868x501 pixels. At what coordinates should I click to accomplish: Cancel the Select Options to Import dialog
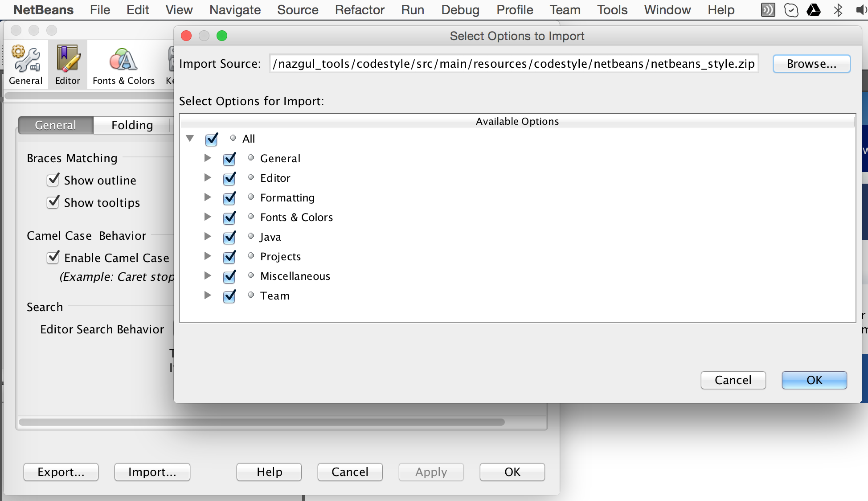tap(733, 380)
